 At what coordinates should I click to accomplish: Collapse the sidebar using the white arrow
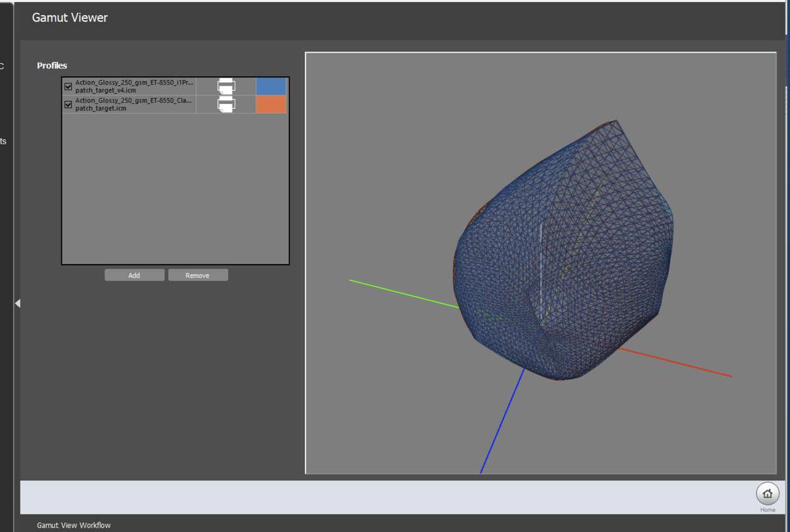click(x=18, y=303)
